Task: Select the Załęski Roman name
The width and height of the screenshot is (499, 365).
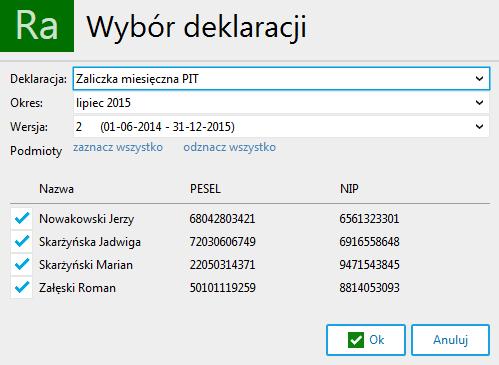Action: point(77,288)
